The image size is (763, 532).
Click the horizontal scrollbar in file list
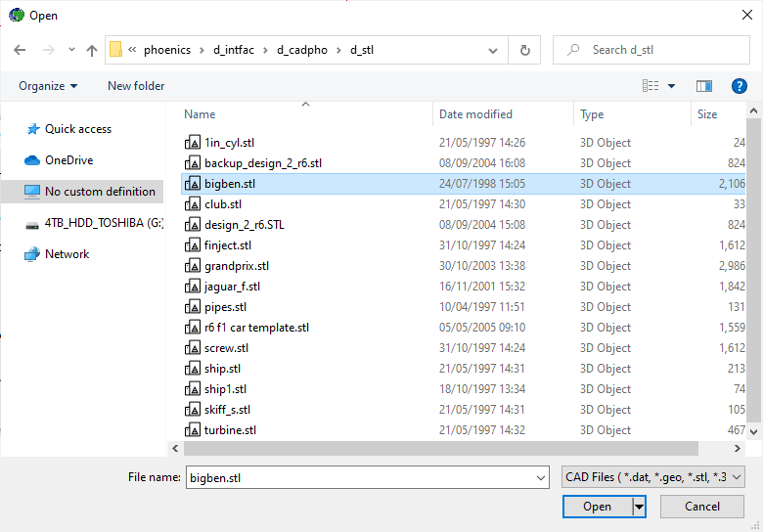click(x=440, y=448)
